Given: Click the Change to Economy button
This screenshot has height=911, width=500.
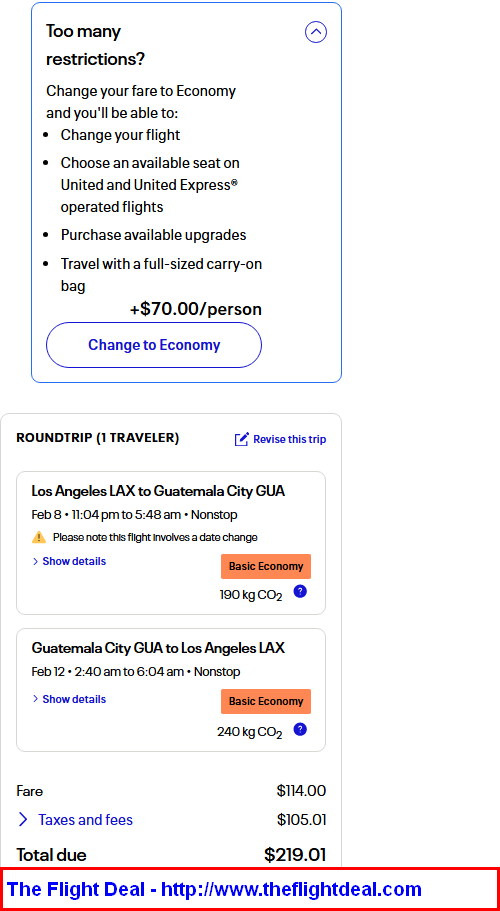Looking at the screenshot, I should [154, 345].
